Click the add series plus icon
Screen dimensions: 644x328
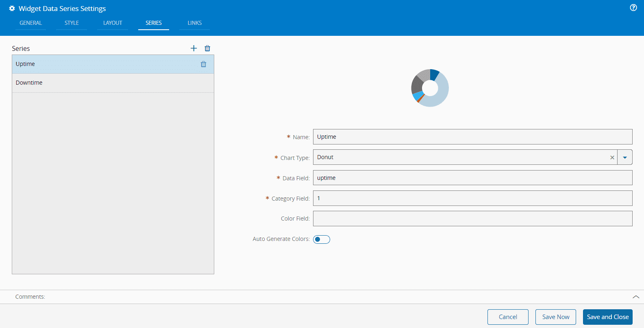[x=194, y=48]
